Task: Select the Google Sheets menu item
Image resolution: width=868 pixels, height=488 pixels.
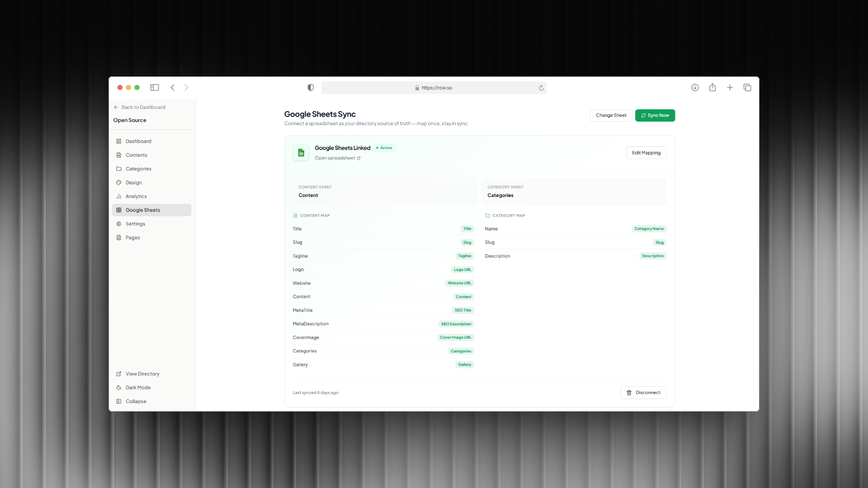Action: [151, 210]
